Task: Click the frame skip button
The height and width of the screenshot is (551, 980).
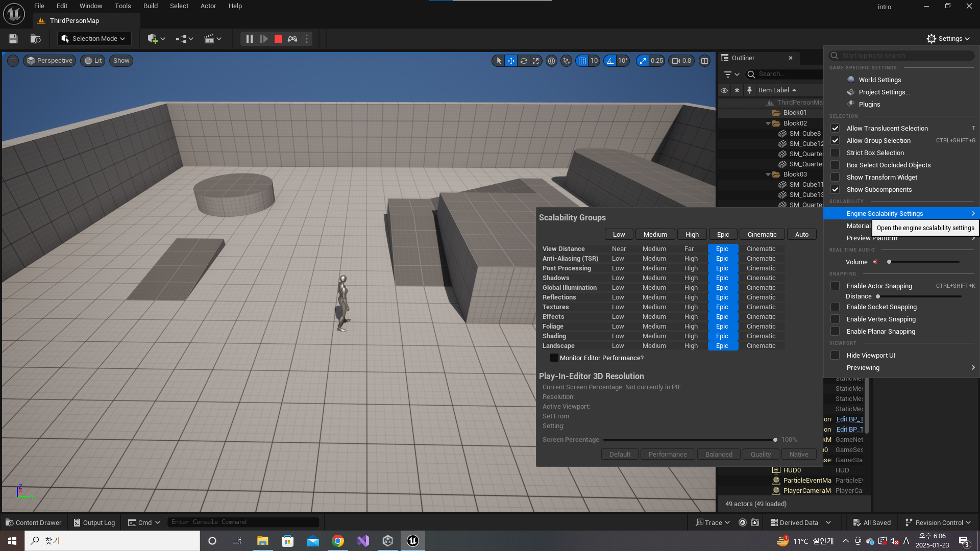Action: coord(264,39)
